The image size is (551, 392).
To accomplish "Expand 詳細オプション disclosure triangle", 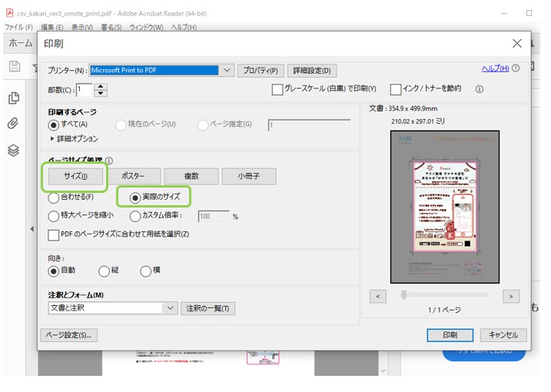I will pos(52,138).
